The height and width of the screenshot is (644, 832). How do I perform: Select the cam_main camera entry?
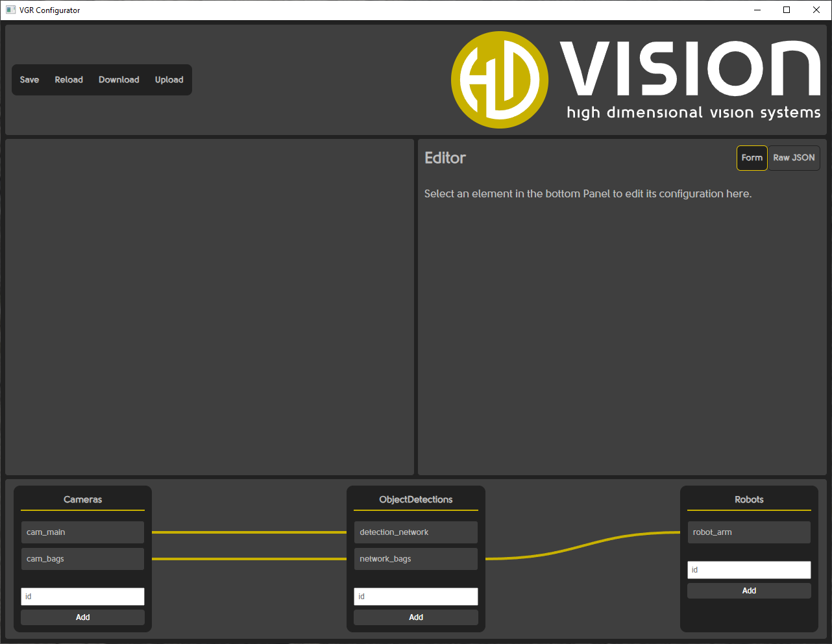point(82,532)
